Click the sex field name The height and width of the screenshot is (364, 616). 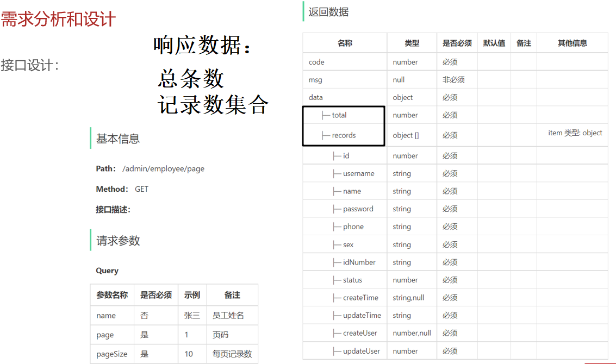[x=348, y=244]
